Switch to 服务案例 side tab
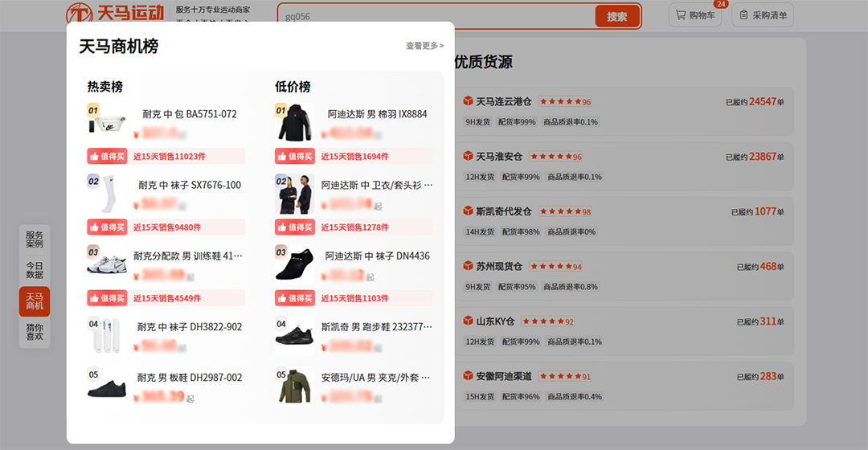This screenshot has width=868, height=450. [35, 239]
